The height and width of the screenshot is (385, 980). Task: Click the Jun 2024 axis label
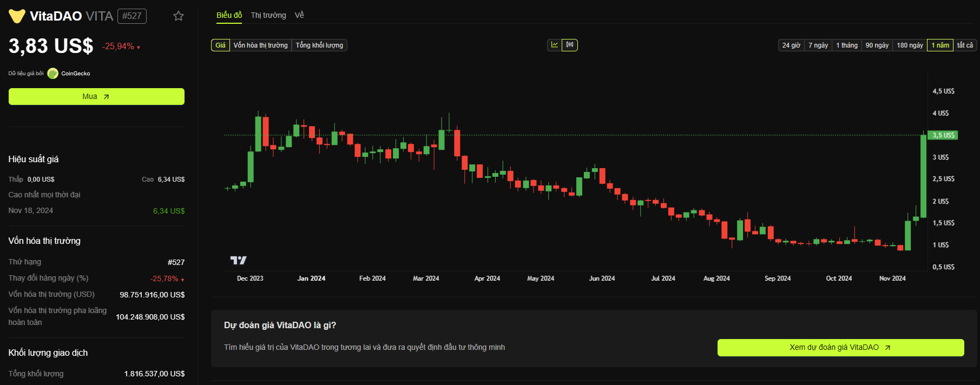[x=602, y=278]
